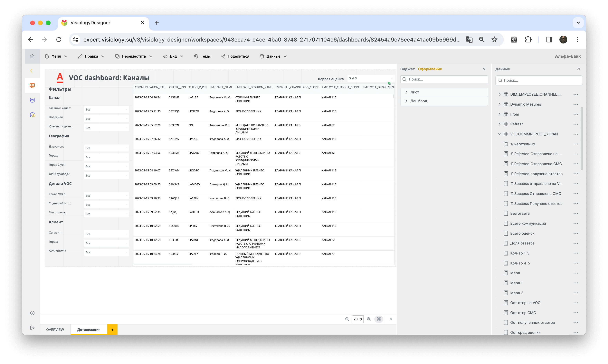This screenshot has height=364, width=608.
Task: Select the dashboard presentation icon in sidebar
Action: (x=32, y=85)
